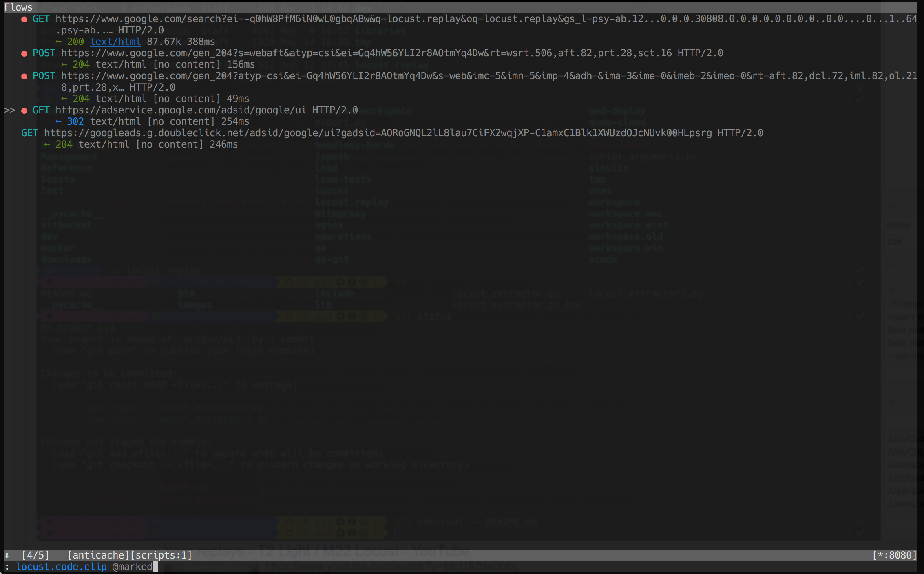Click red marker on adservice.google.com flow

(24, 110)
